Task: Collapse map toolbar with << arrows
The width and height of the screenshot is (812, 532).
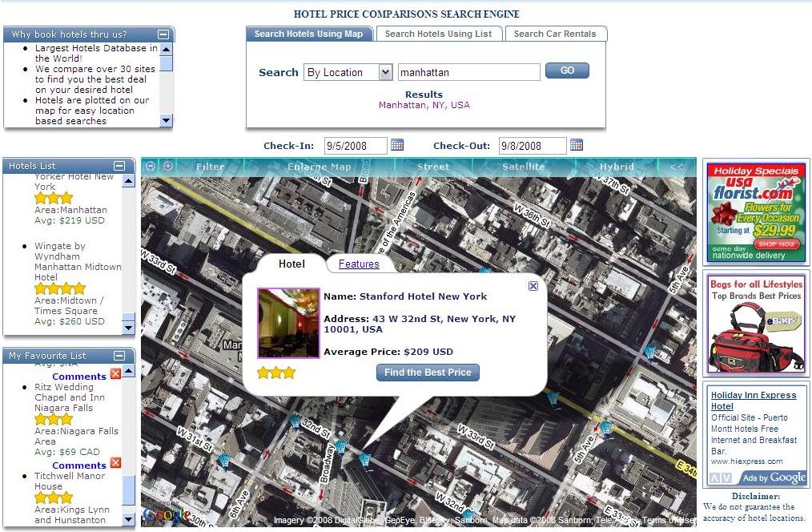Action: click(x=677, y=167)
